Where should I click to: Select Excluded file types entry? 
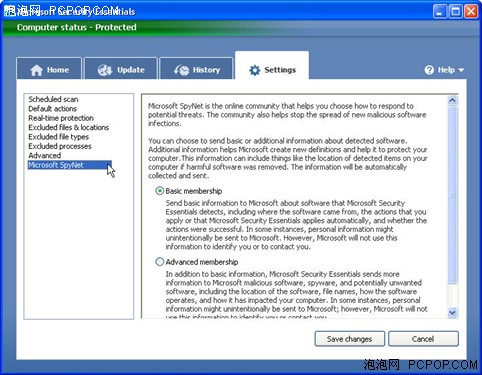click(59, 137)
